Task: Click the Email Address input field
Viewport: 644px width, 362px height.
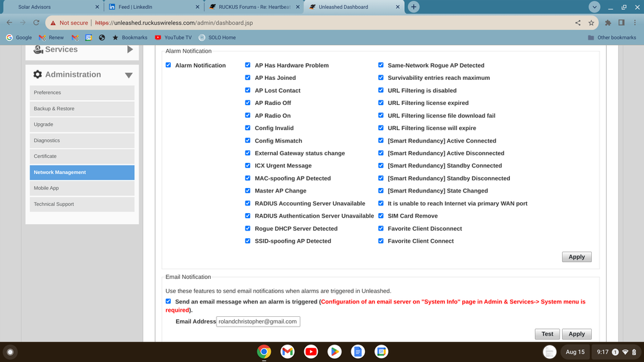Action: tap(258, 321)
